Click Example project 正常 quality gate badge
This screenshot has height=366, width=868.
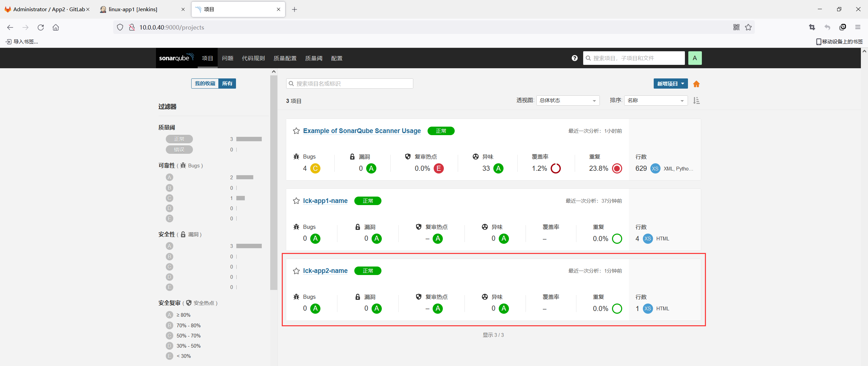[441, 131]
